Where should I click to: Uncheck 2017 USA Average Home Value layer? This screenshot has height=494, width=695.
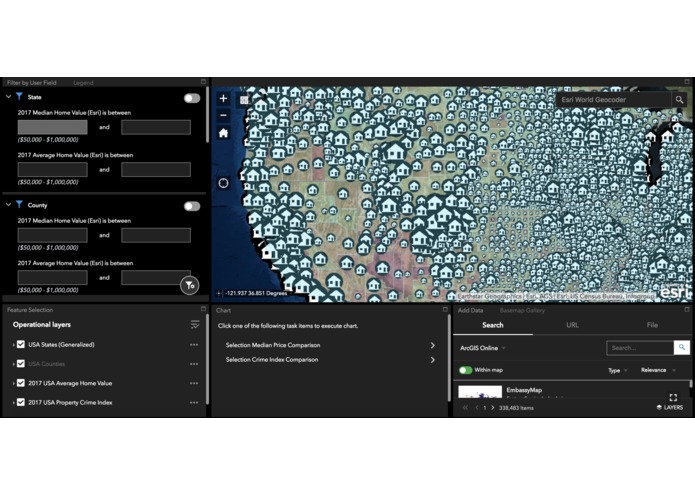point(21,383)
